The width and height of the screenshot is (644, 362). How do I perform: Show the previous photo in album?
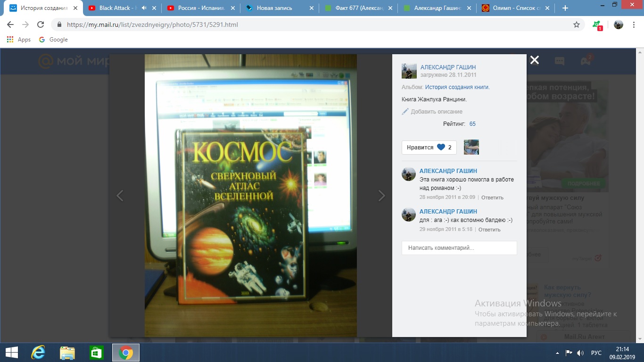[120, 196]
